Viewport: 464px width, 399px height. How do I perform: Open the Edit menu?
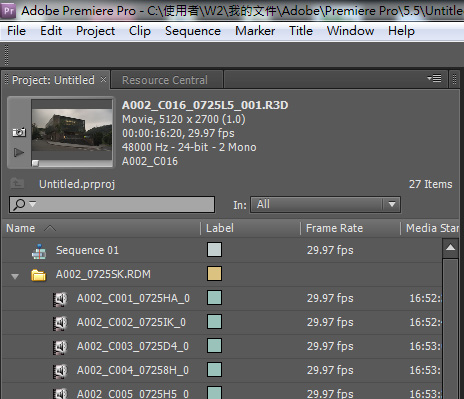pyautogui.click(x=51, y=31)
